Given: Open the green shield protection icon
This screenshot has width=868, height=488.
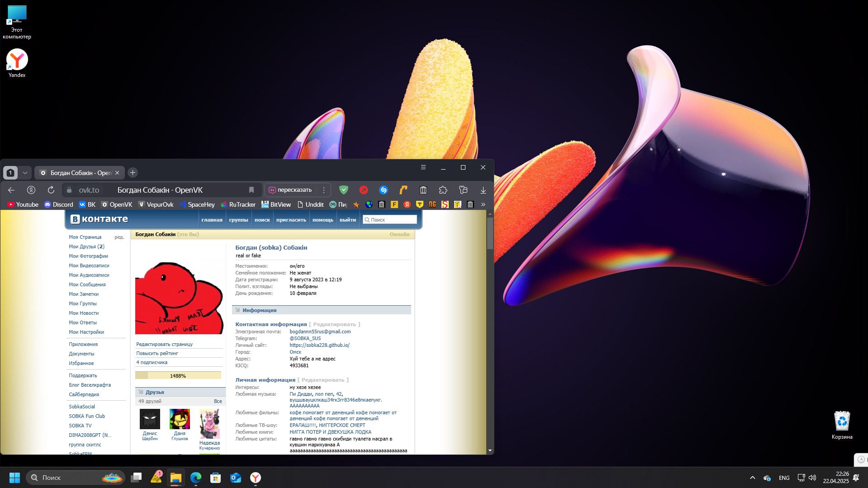Looking at the screenshot, I should click(x=344, y=190).
